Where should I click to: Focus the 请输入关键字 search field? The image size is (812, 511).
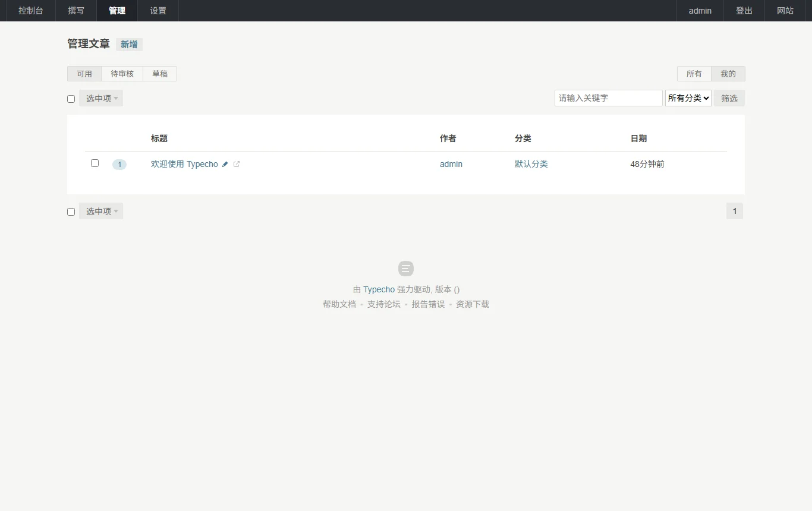(609, 98)
